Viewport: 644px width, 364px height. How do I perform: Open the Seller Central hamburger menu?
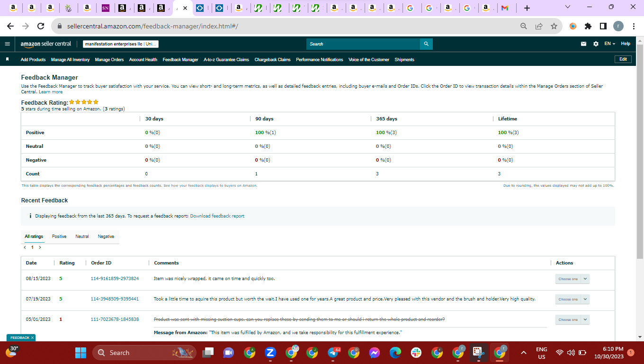[x=7, y=44]
